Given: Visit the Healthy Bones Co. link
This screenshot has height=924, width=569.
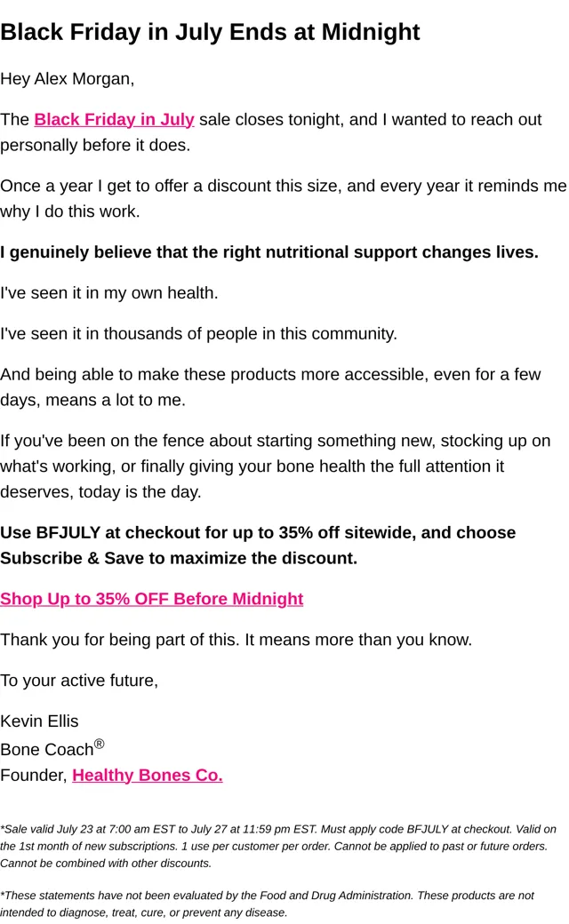Looking at the screenshot, I should pos(148,775).
